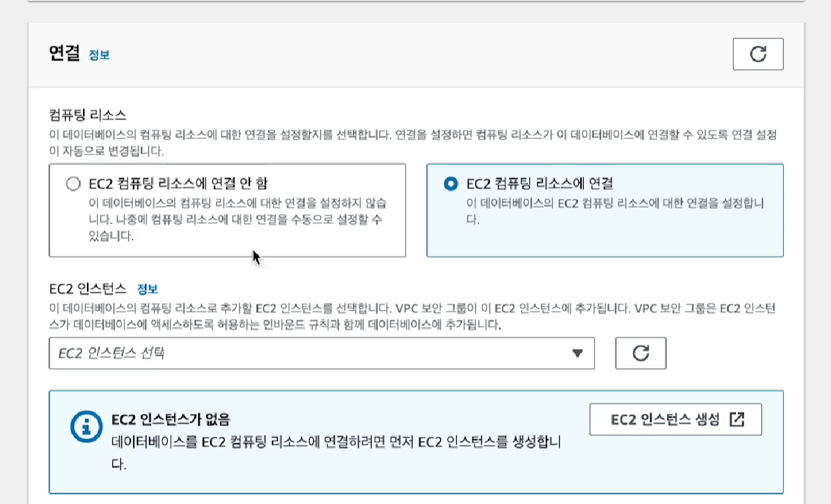Click the description under 'EC2 컴퓨팅 리소스에 연결'
The image size is (831, 504).
(x=616, y=211)
